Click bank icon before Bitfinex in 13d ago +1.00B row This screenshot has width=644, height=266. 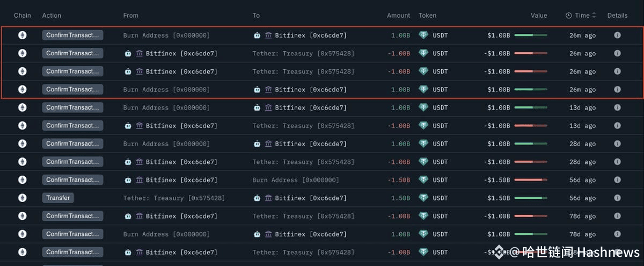tap(268, 107)
